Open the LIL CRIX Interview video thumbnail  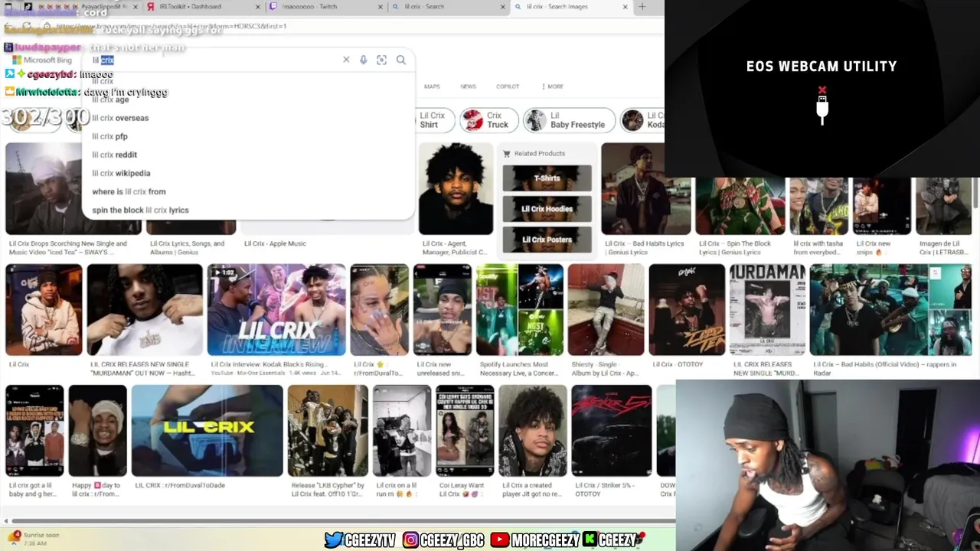click(x=276, y=310)
